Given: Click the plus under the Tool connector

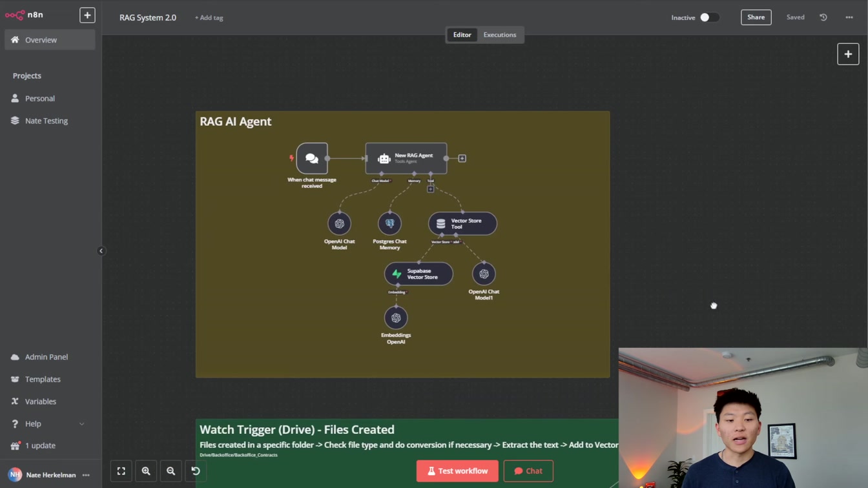Looking at the screenshot, I should [431, 189].
